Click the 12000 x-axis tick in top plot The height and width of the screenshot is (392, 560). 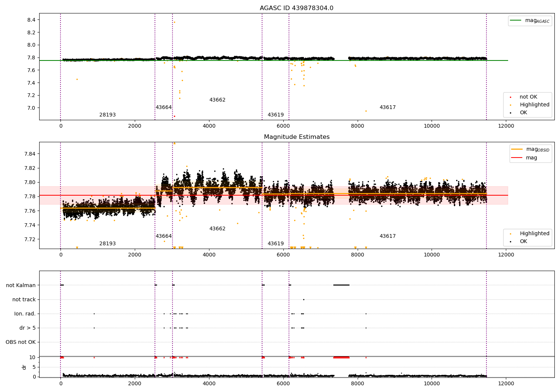click(x=506, y=126)
